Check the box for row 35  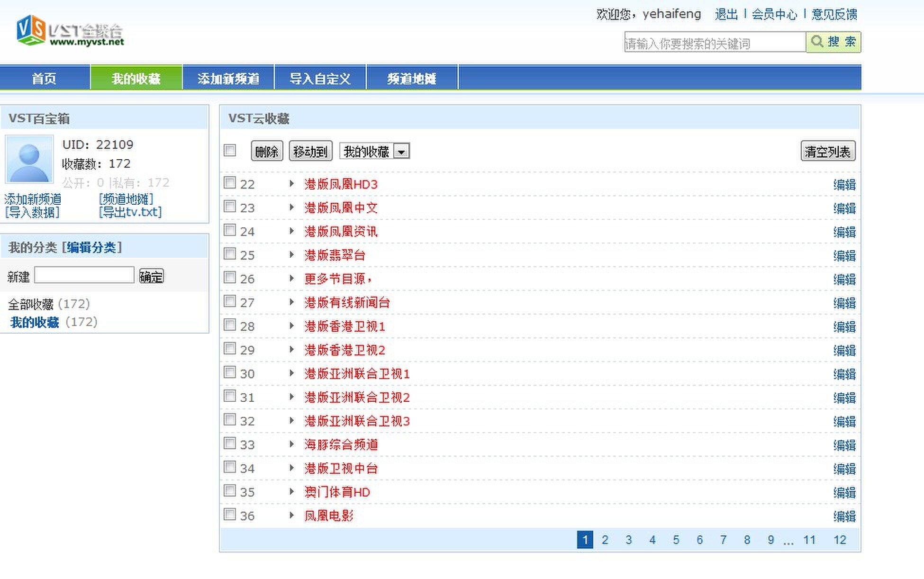pos(230,490)
